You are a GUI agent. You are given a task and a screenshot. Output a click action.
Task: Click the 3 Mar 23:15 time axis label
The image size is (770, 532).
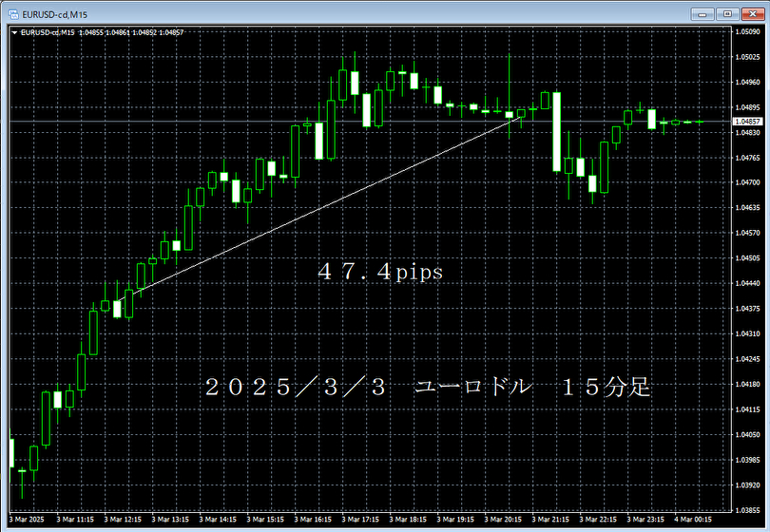645,520
